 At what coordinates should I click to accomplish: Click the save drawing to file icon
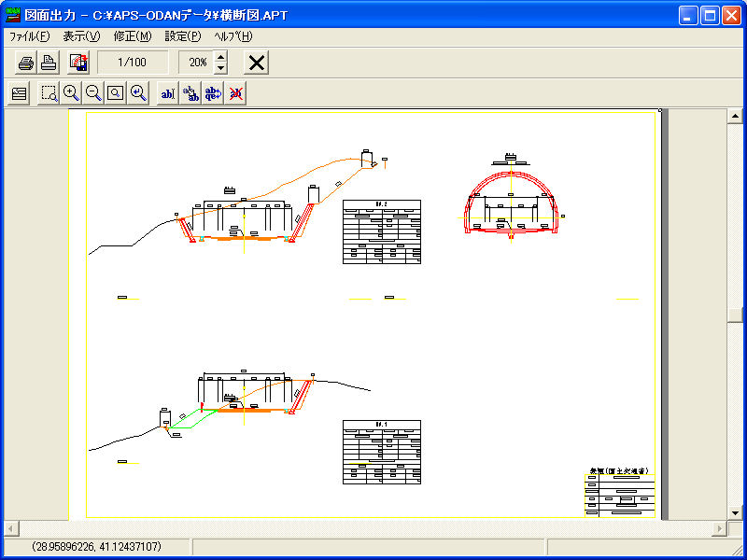click(78, 63)
